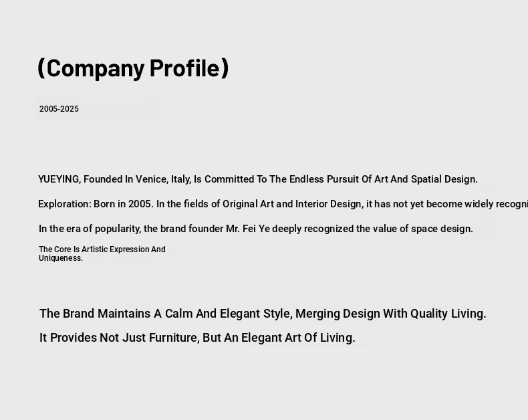Select 'It Provides Not Just Furniture' line
The image size is (528, 420).
(197, 338)
